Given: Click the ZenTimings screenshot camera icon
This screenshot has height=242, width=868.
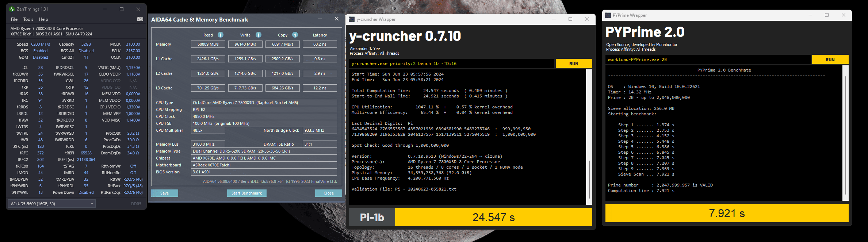Looking at the screenshot, I should click(140, 19).
